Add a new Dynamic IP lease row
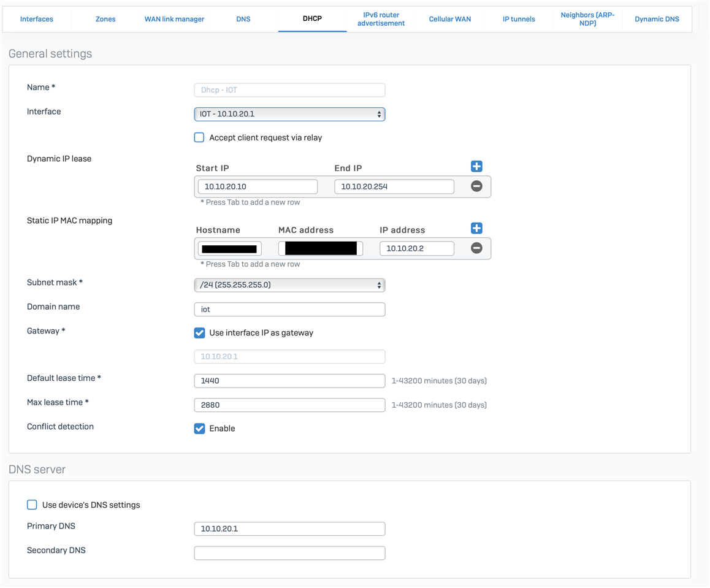Screen dimensions: 710x588 tap(476, 167)
